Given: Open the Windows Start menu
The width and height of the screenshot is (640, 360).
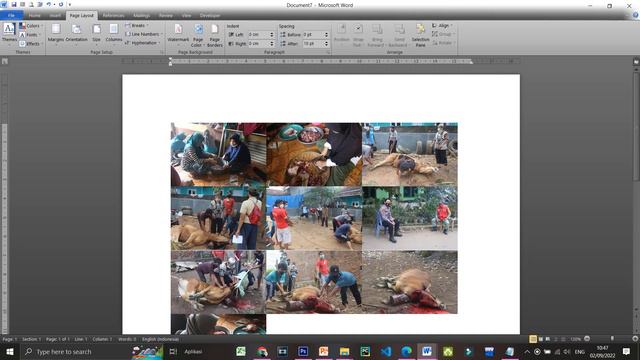Looking at the screenshot, I should click(x=10, y=351).
